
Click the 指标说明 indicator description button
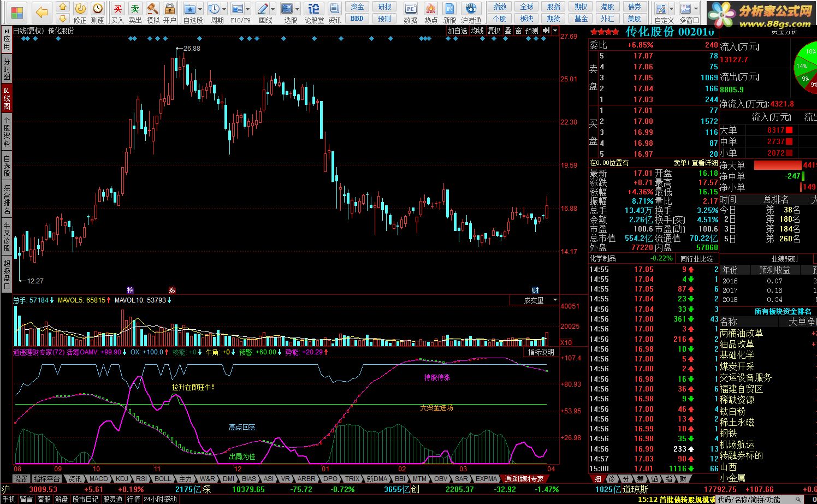pos(541,352)
